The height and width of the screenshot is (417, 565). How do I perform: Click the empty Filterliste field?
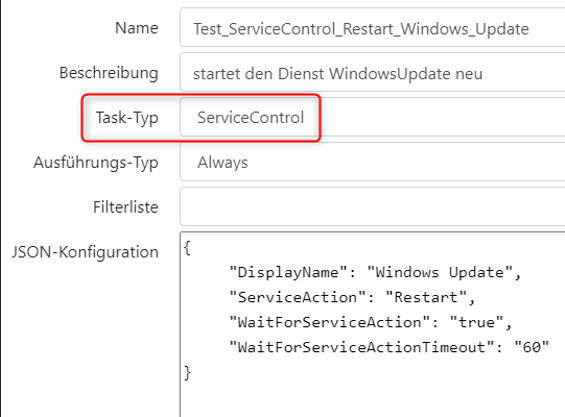coord(373,207)
